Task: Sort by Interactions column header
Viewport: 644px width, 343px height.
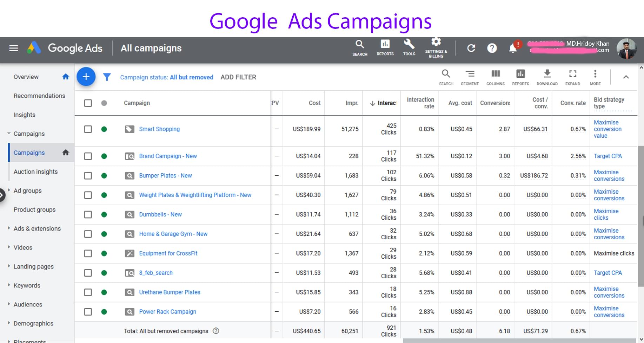Action: 383,103
